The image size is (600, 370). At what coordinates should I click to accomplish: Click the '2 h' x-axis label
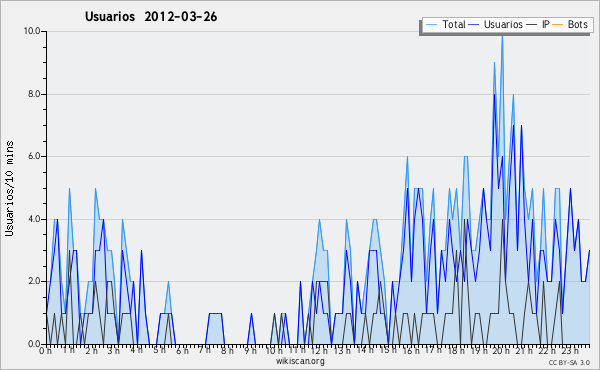pyautogui.click(x=91, y=351)
